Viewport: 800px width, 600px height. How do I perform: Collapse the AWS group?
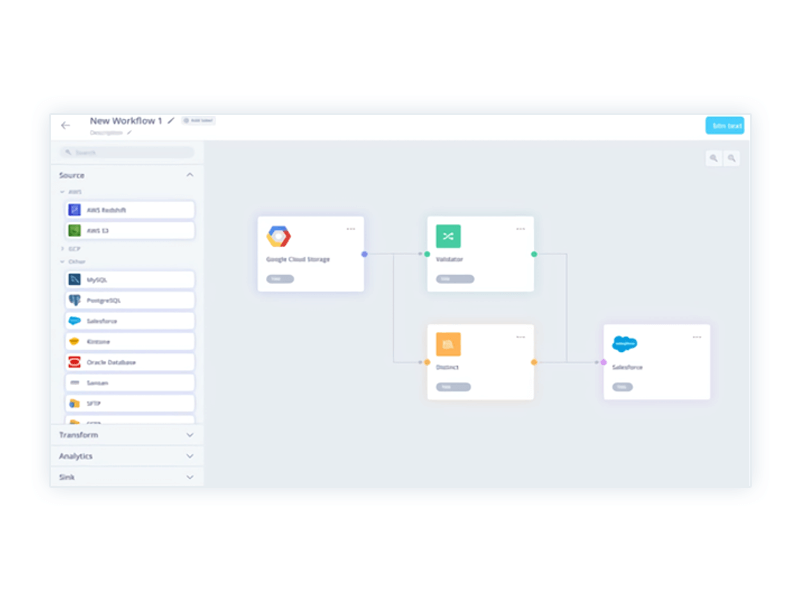[62, 192]
